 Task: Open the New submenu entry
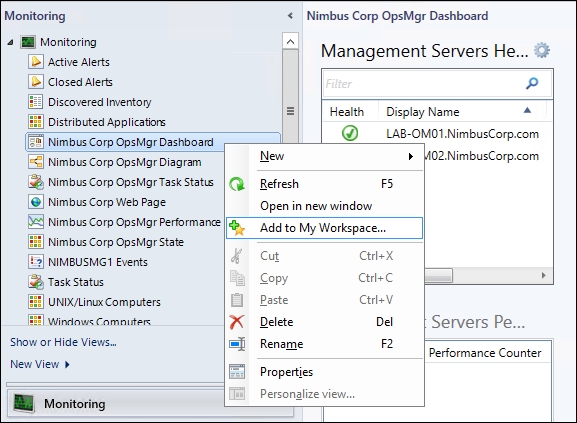(325, 156)
